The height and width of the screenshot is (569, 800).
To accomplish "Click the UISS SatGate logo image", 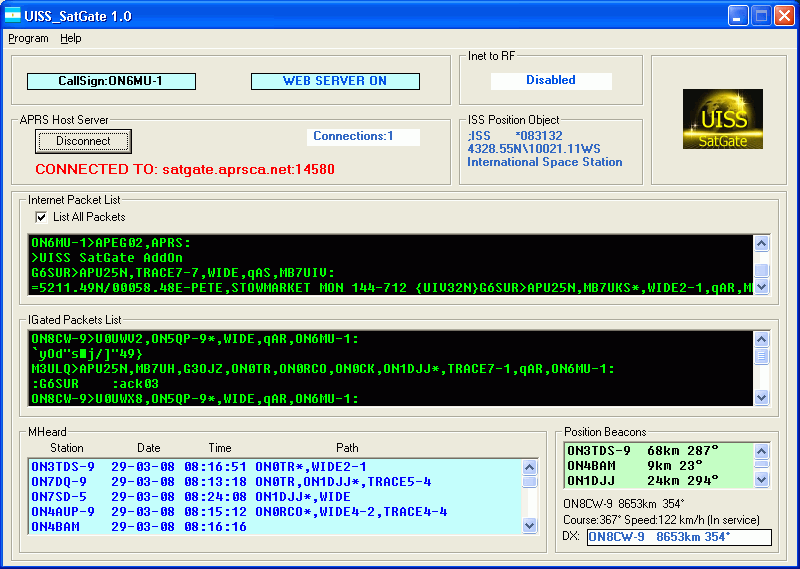I will (722, 121).
